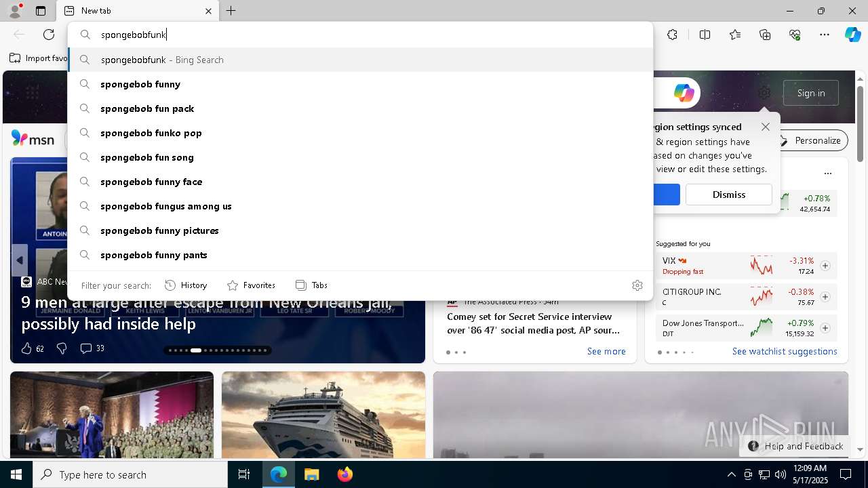Open Favorites star toolbar icon
Screen dimensions: 868x488
(735, 35)
